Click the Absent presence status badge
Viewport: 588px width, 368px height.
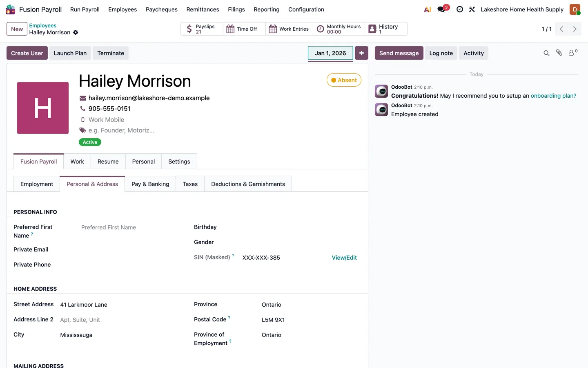click(x=344, y=80)
